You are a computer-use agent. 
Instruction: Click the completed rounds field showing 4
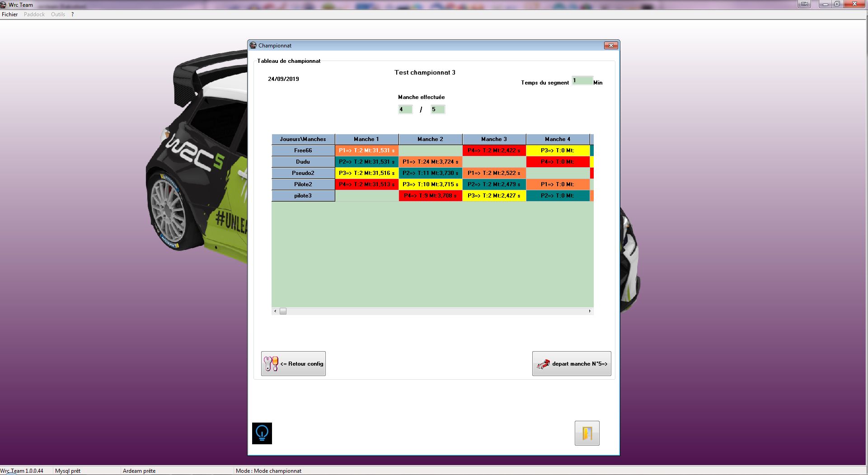point(405,109)
